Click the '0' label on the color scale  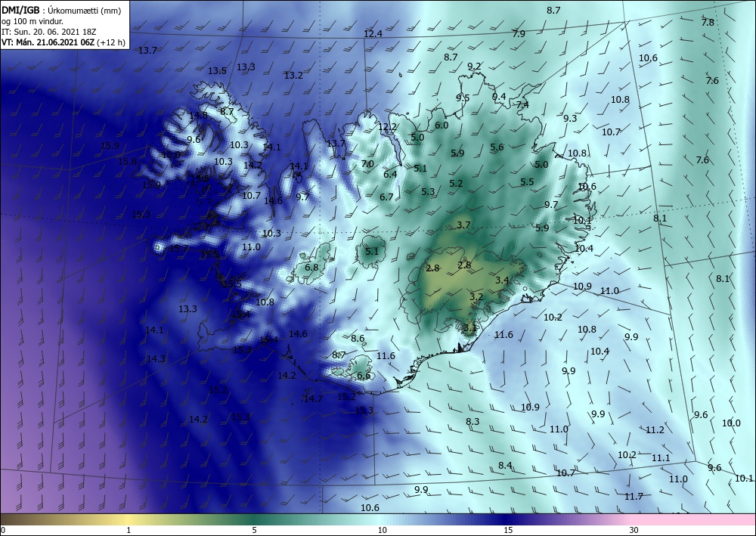pyautogui.click(x=3, y=531)
